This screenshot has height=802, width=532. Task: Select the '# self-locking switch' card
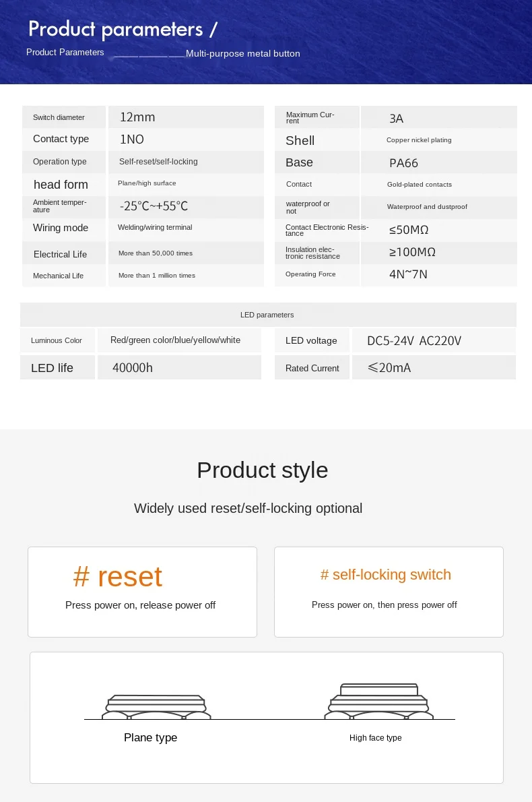(389, 592)
